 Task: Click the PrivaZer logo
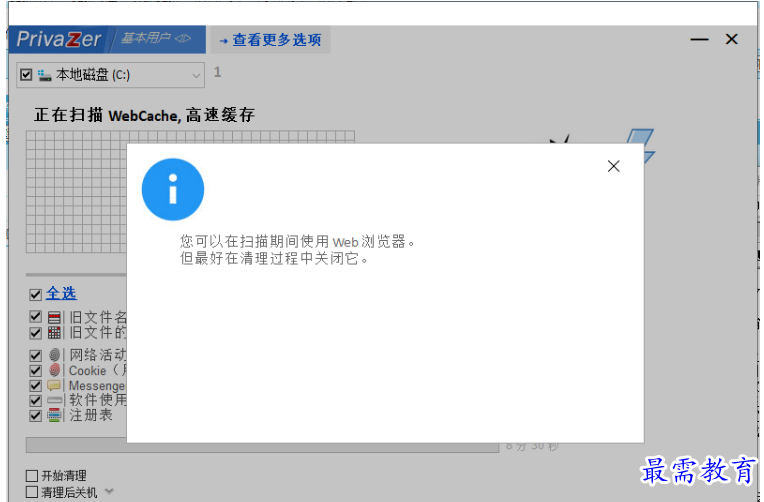pos(59,39)
